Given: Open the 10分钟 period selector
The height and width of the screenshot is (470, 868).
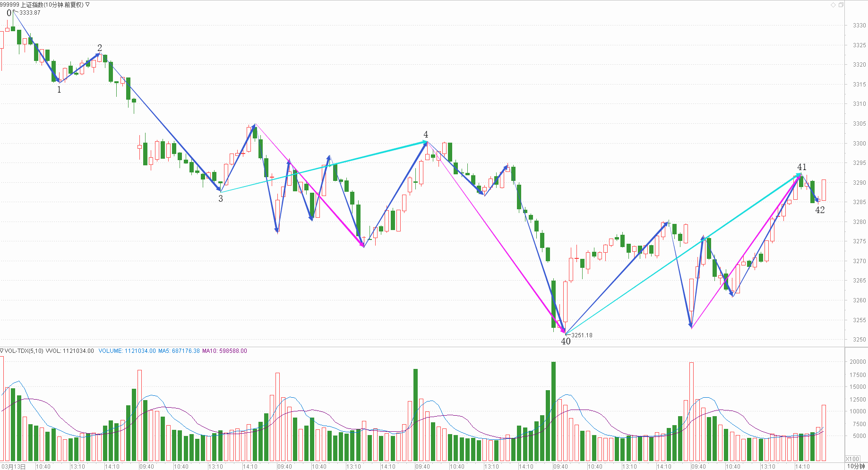Looking at the screenshot, I should point(856,466).
